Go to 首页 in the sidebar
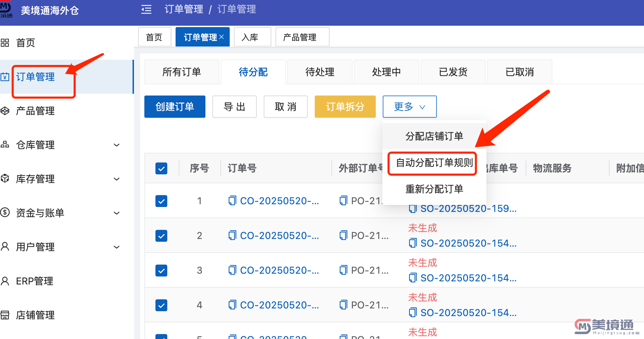 [26, 43]
